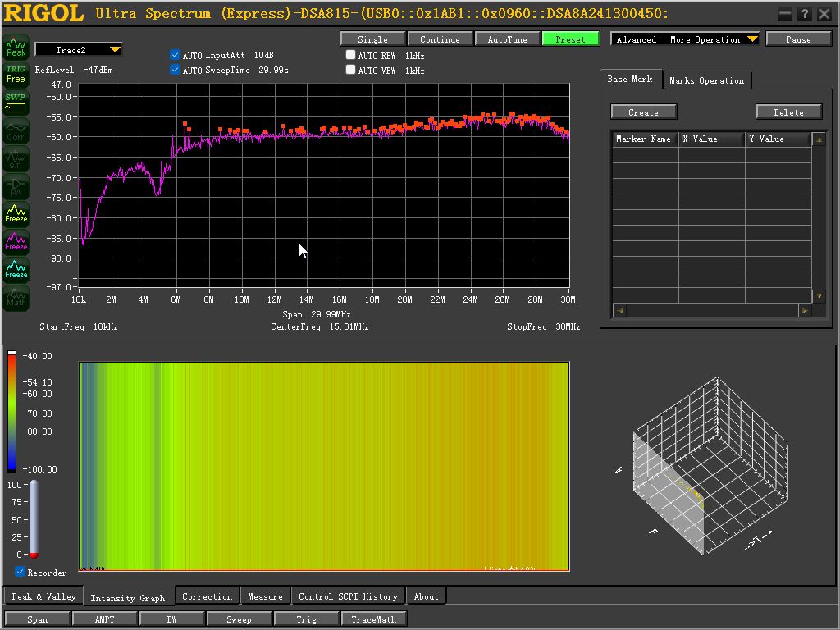This screenshot has height=630, width=840.
Task: Click the Create marker button
Action: 643,112
